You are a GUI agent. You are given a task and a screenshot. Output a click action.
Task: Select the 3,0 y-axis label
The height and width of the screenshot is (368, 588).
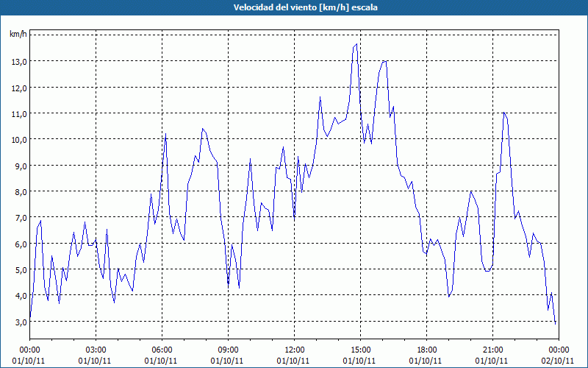[21, 322]
